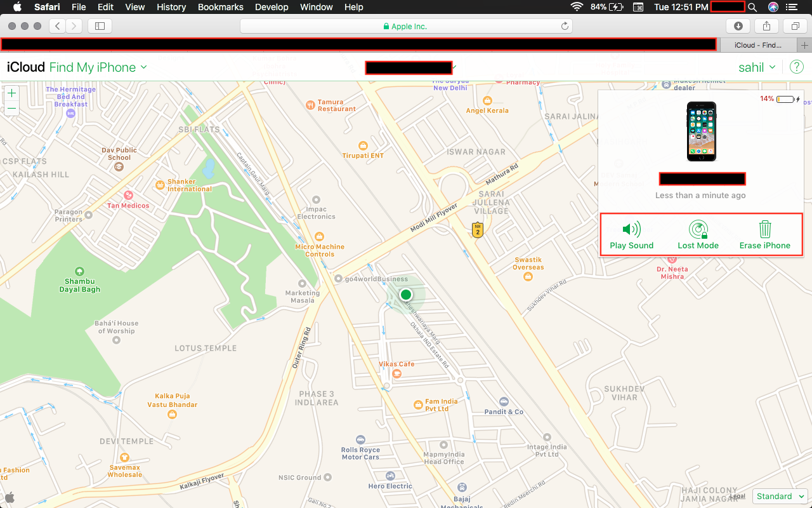812x508 pixels.
Task: Click the Swastik Overseas map marker
Action: click(528, 276)
